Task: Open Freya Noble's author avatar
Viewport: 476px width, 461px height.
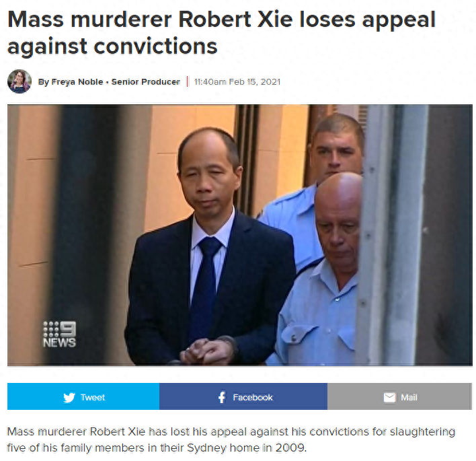Action: [19, 81]
